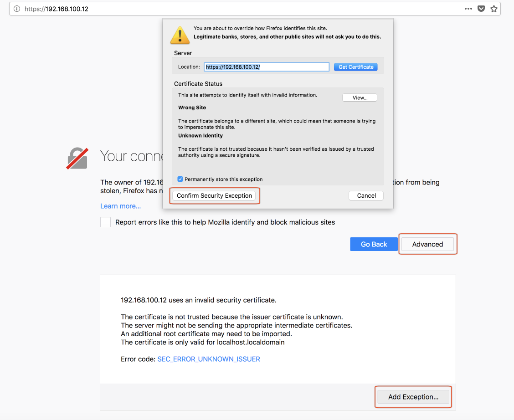Confirm the security exception
The height and width of the screenshot is (420, 514).
pyautogui.click(x=214, y=195)
